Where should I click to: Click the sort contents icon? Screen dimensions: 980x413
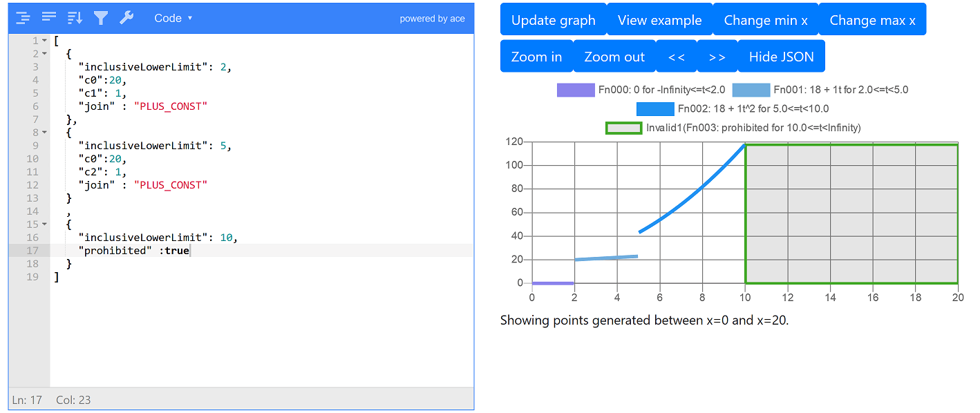point(75,18)
